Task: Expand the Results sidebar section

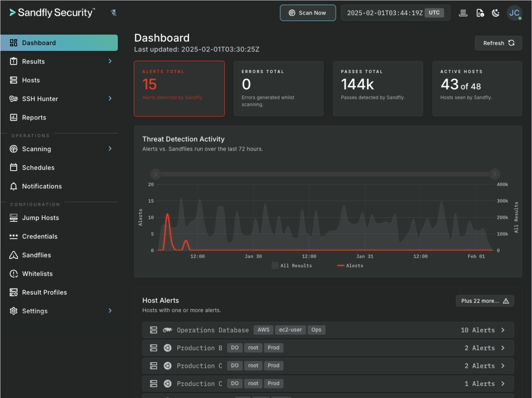Action: tap(110, 61)
